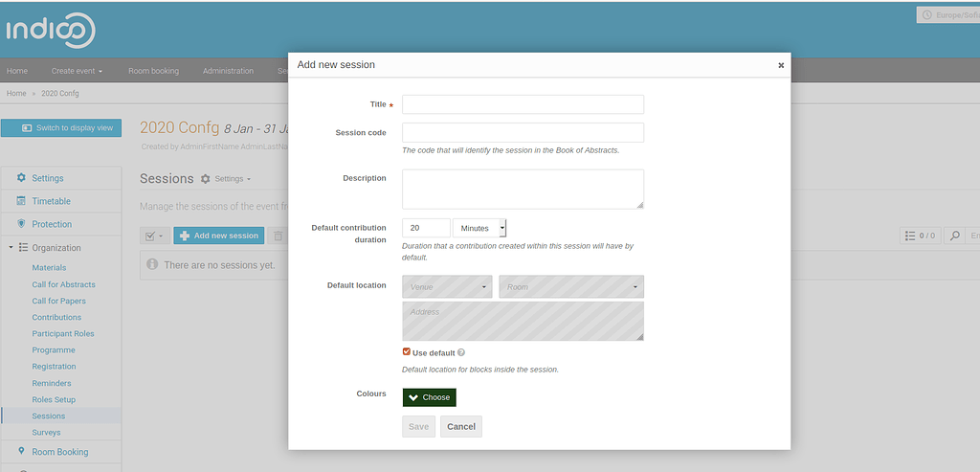Open Materials in the sidebar
The height and width of the screenshot is (472, 980).
[x=49, y=267]
